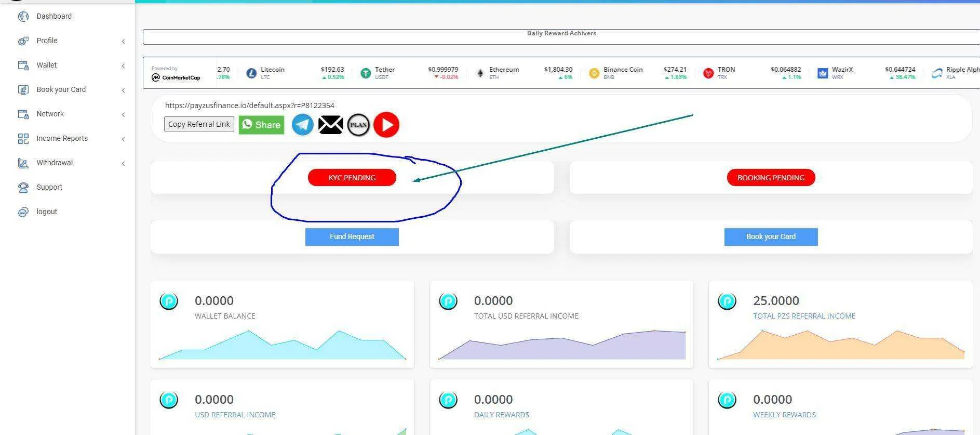Click the BOOKING PENDING button
This screenshot has height=435, width=980.
(x=771, y=178)
